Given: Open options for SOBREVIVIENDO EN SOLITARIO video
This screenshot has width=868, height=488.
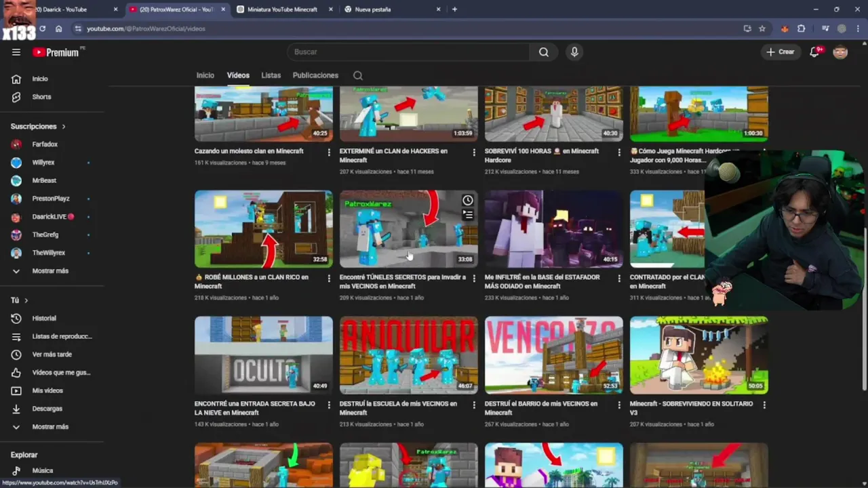Looking at the screenshot, I should (x=764, y=405).
